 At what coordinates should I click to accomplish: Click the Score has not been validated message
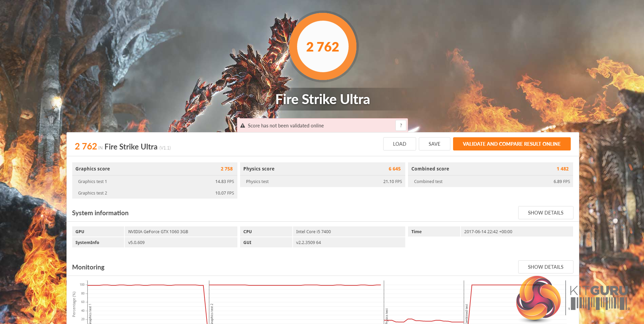click(x=286, y=126)
